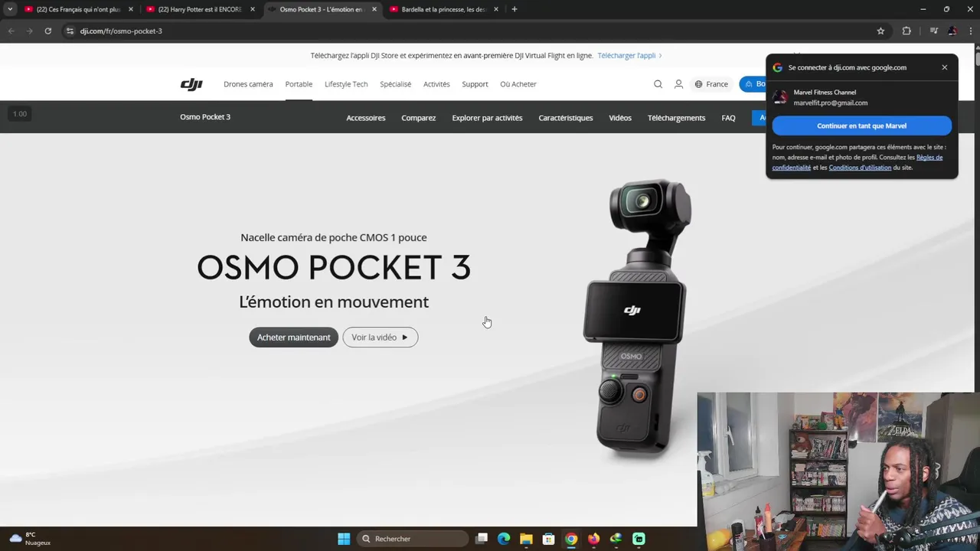Switch to the Harry Potter est il ENCORE tab

point(199,9)
